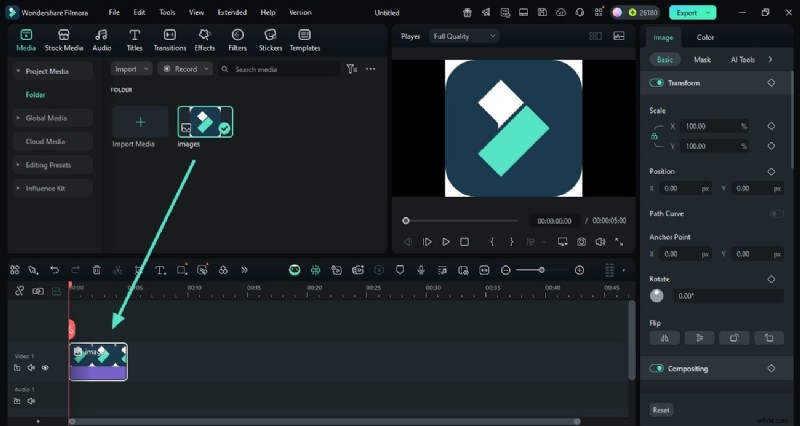Open the Audio library tab
This screenshot has width=800, height=426.
(102, 40)
